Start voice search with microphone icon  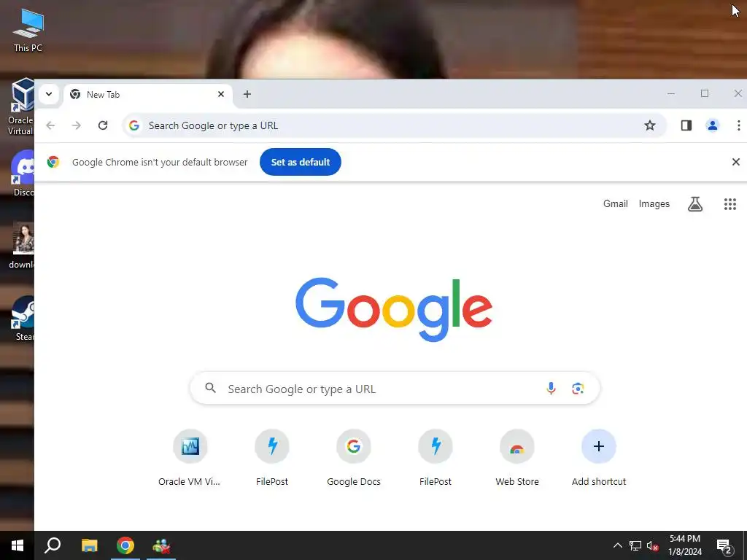pos(551,389)
